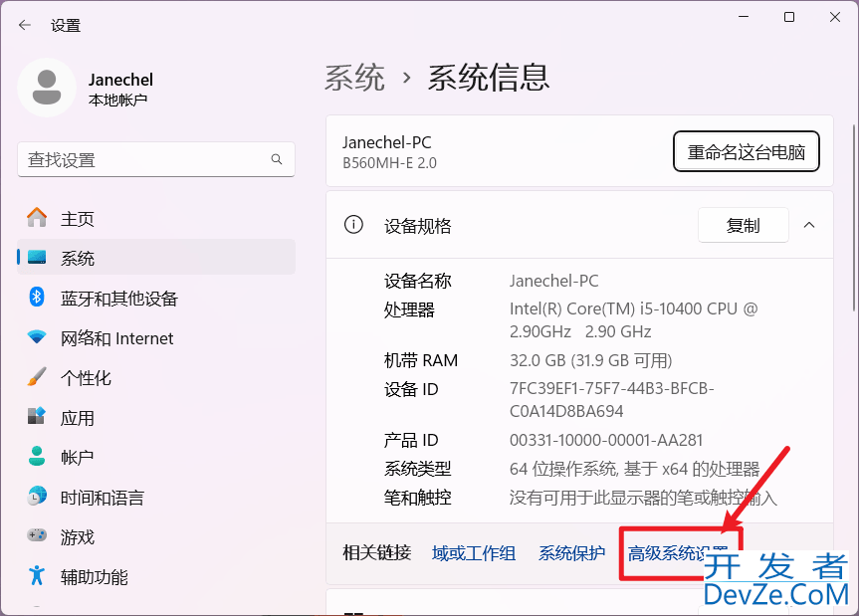Click the Wi-Fi network icon

tap(37, 337)
